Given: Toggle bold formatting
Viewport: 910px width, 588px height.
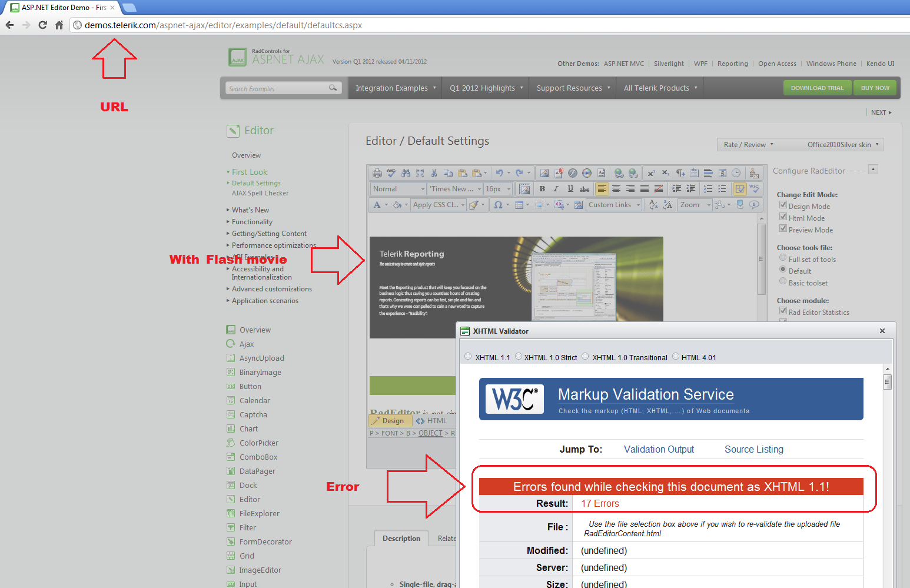Looking at the screenshot, I should point(542,189).
